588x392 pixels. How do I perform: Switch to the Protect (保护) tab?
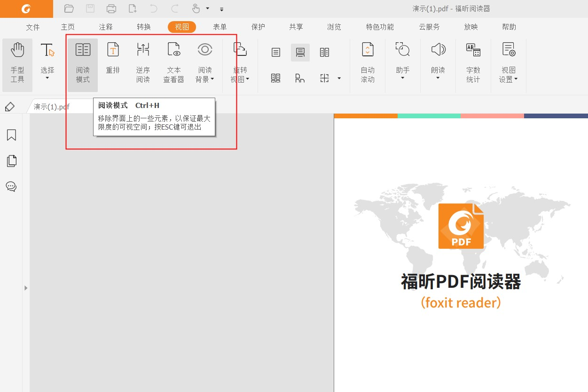[x=258, y=27]
